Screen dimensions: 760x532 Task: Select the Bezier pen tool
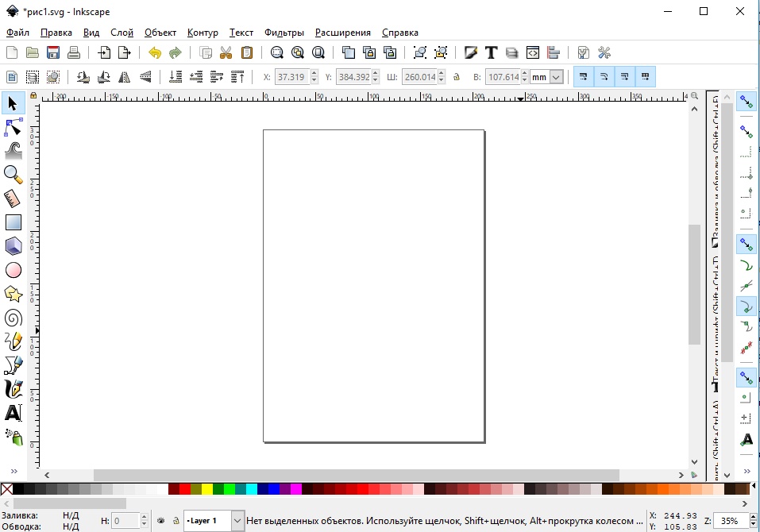[13, 365]
